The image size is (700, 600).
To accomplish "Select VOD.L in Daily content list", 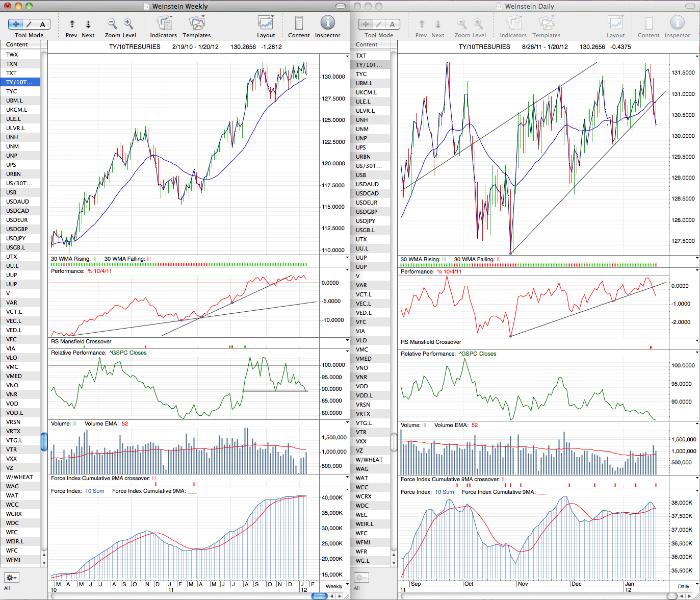I will 370,395.
